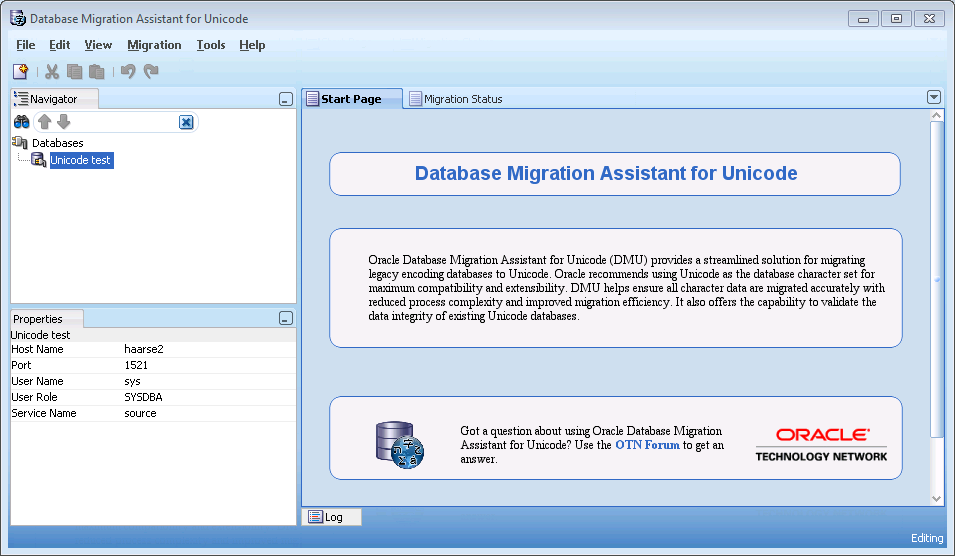Click the Copy toolbar icon
Viewport: 955px width, 556px height.
(x=74, y=71)
